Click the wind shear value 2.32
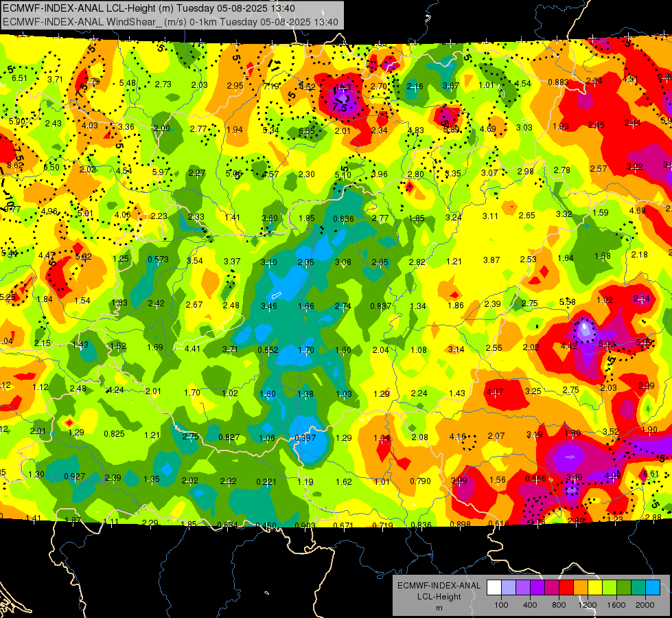 (x=229, y=481)
